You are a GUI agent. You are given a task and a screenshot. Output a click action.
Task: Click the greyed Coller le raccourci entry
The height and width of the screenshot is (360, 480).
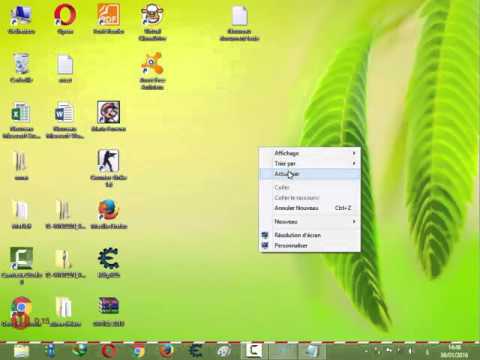tap(310, 198)
